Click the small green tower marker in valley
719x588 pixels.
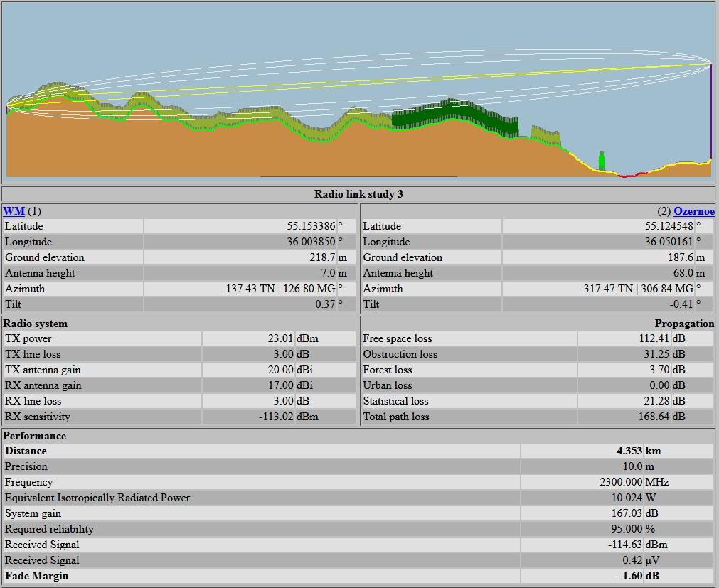pyautogui.click(x=602, y=161)
